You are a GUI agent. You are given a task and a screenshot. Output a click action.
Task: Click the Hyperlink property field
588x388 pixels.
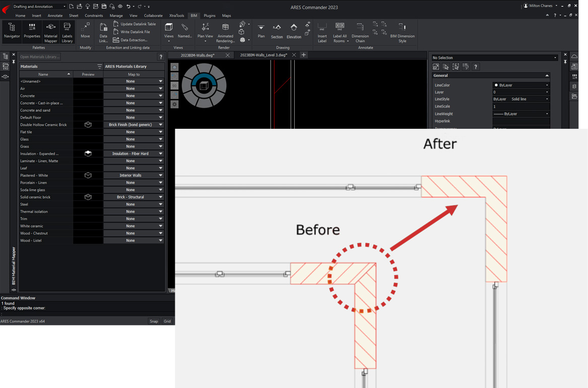(521, 121)
